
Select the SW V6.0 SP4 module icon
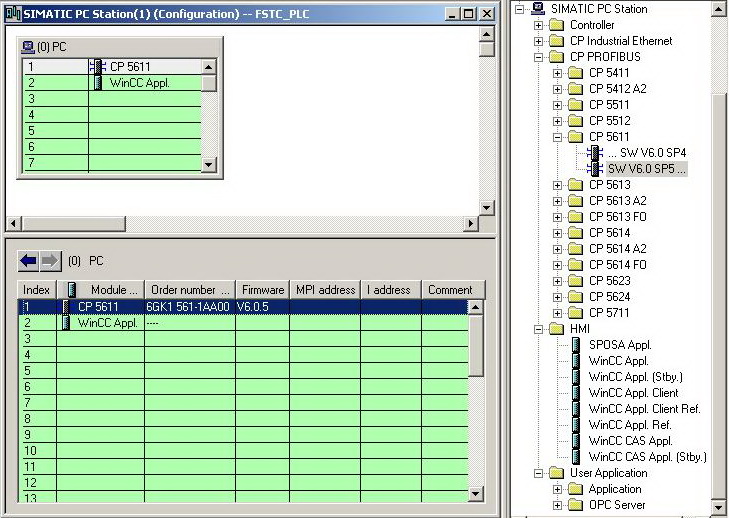point(595,153)
